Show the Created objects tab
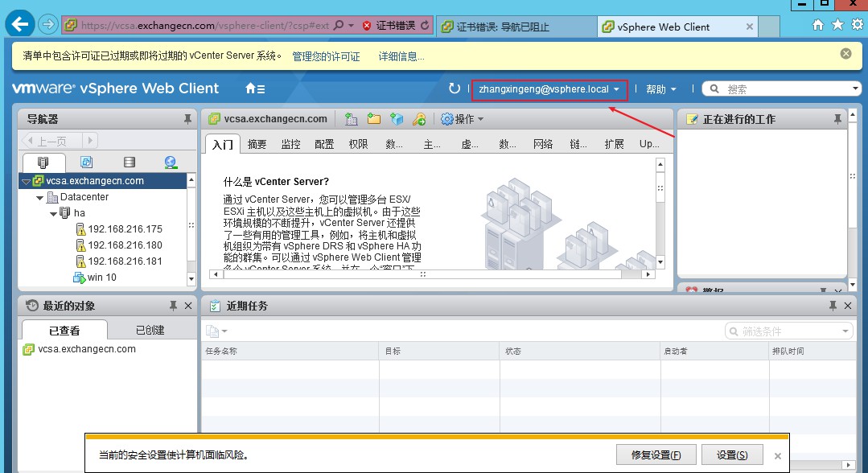This screenshot has height=473, width=868. tap(150, 330)
